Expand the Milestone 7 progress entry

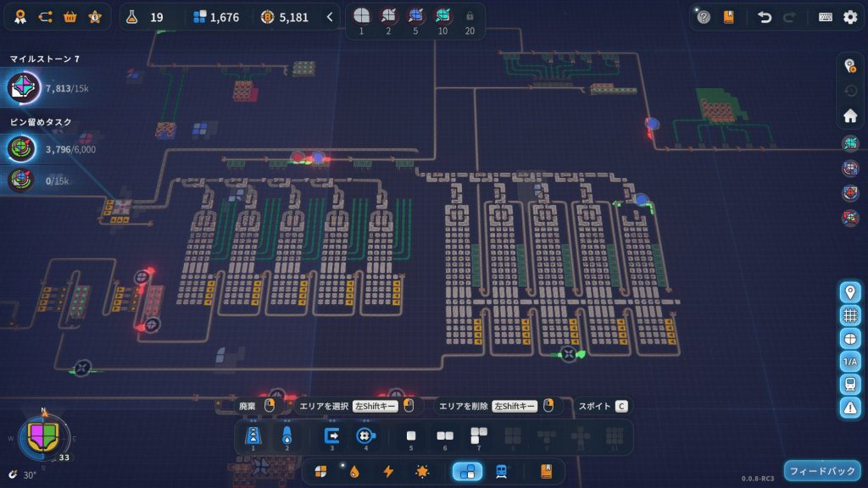point(51,87)
